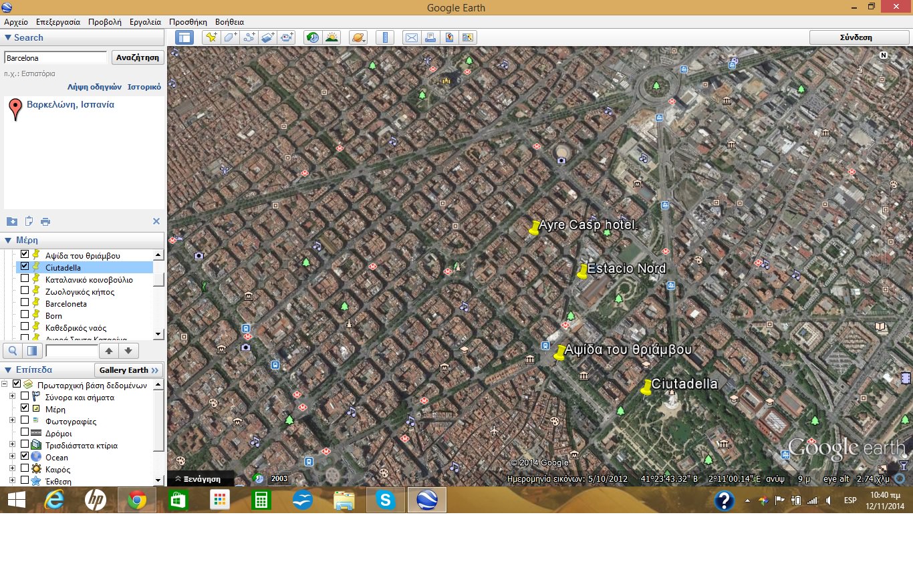
Task: Click the Print icon in the top toolbar
Action: click(430, 37)
